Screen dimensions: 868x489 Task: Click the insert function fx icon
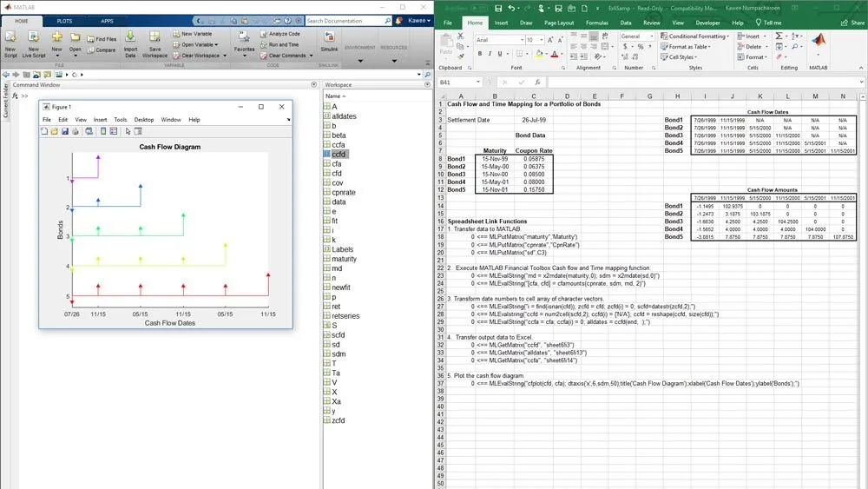tap(537, 82)
